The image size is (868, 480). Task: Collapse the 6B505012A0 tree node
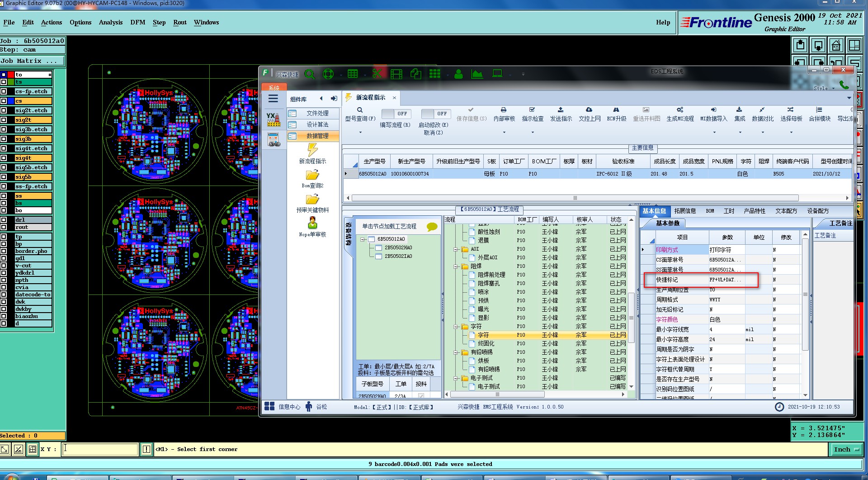pyautogui.click(x=363, y=239)
